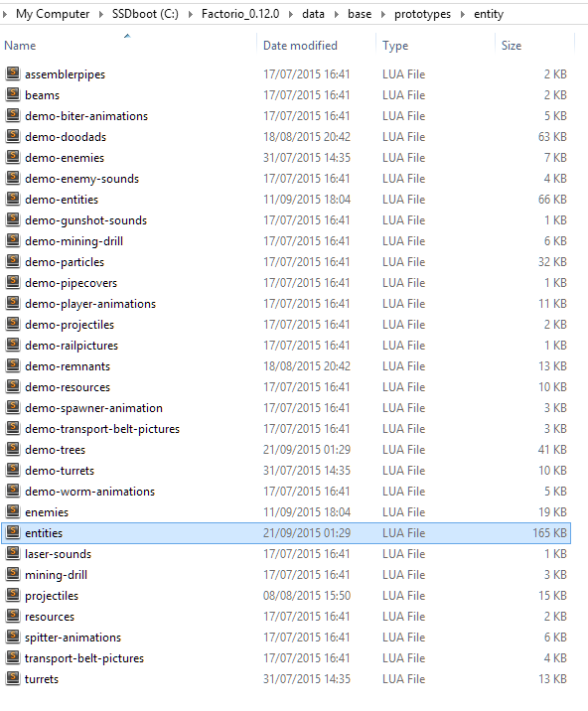Jump to data breadcrumb folder
The width and height of the screenshot is (588, 711).
point(314,14)
